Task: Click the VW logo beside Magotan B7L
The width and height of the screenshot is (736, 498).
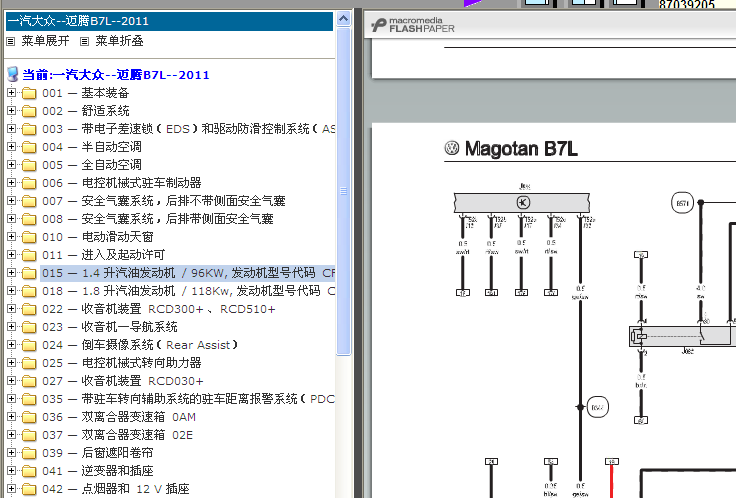Action: click(x=452, y=149)
